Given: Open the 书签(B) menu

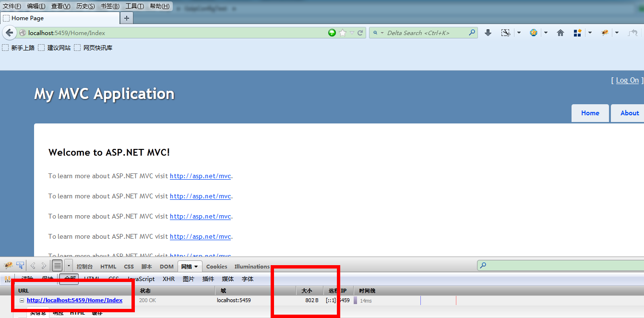Looking at the screenshot, I should coord(110,6).
